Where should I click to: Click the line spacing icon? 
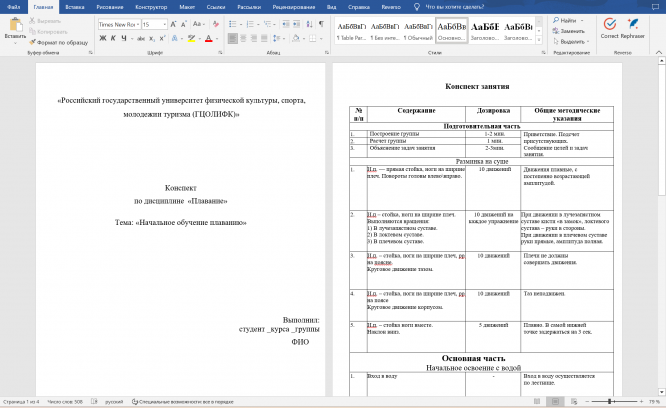tap(277, 38)
